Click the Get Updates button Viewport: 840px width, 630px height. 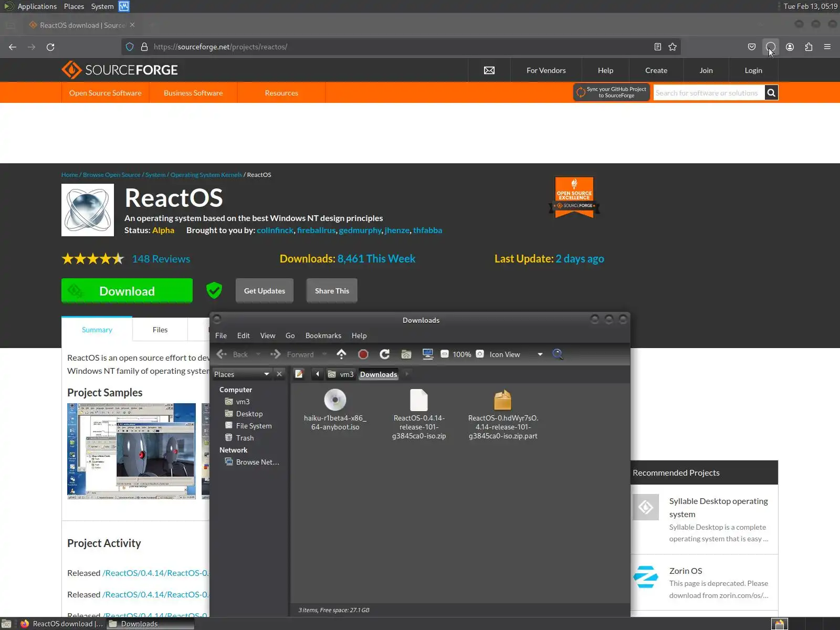coord(265,291)
